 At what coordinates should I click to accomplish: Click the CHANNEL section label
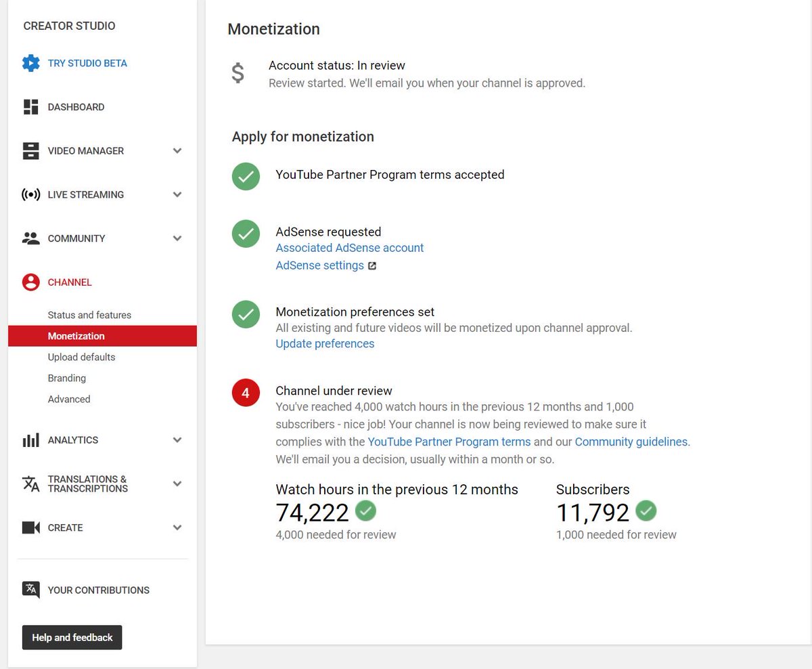70,282
